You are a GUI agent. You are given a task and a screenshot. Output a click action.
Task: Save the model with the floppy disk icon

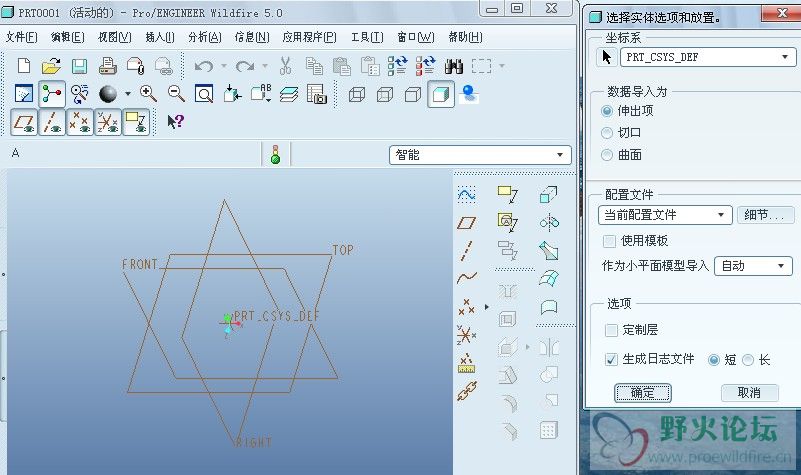(79, 66)
